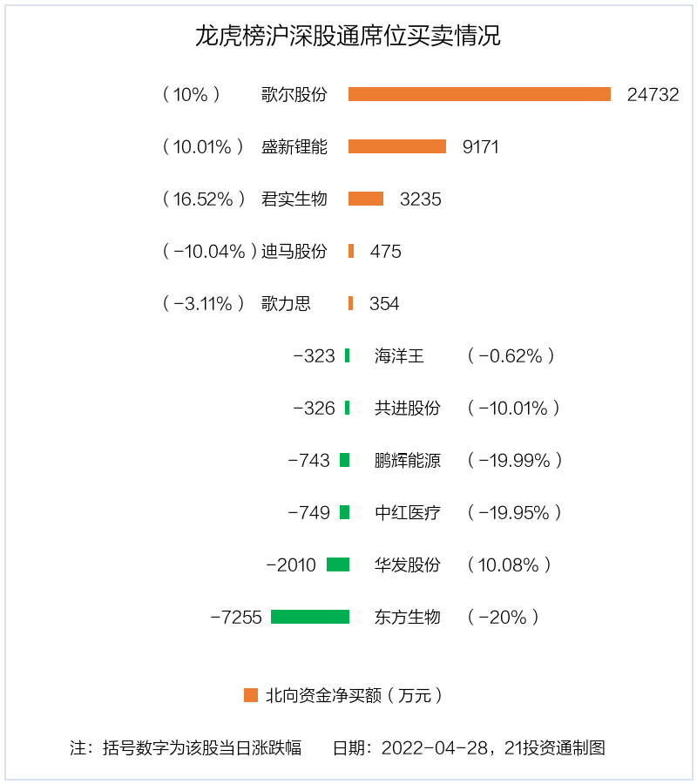Click the chart title 龙虎榜沪深股通席位买卖情况
The width and height of the screenshot is (697, 784).
348,36
